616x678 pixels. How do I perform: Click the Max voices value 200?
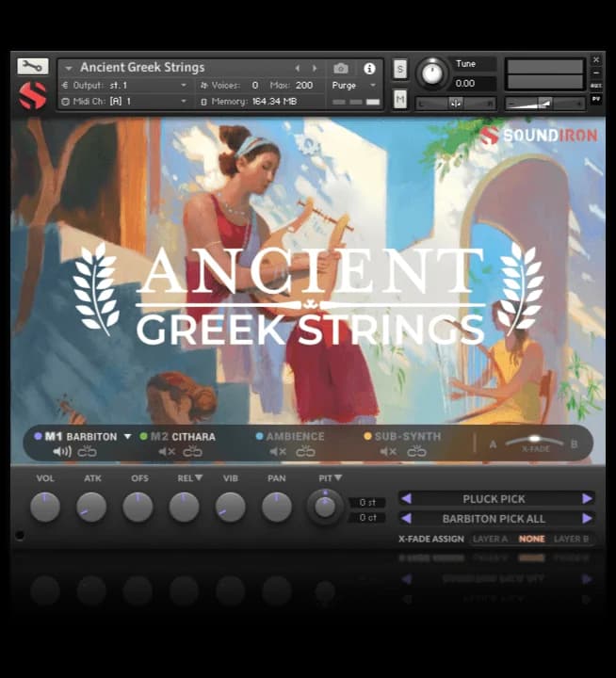point(304,85)
